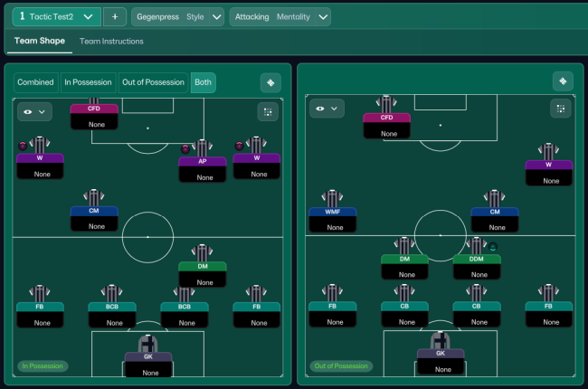Open the pitch view icon in right panel
The height and width of the screenshot is (389, 588).
tap(563, 81)
